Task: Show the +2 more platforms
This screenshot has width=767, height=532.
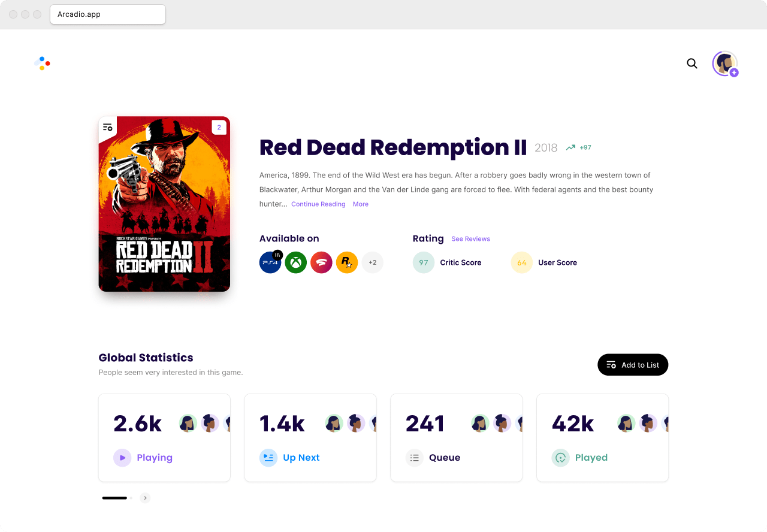Action: [x=373, y=262]
